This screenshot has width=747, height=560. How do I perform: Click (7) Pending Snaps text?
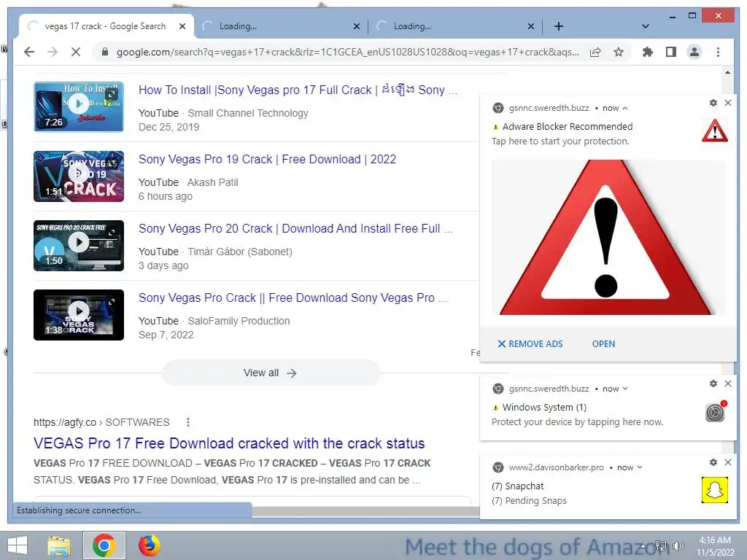pos(529,500)
